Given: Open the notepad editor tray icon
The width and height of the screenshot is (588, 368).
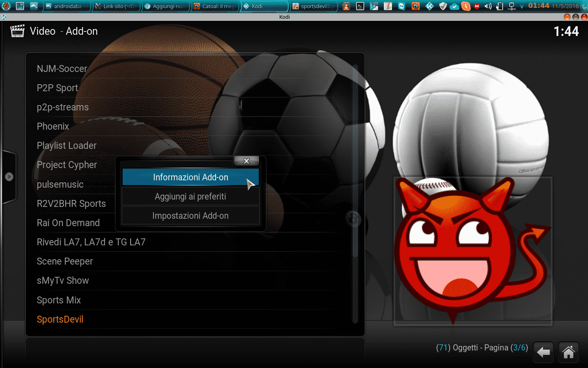Looking at the screenshot, I should coord(388,6).
